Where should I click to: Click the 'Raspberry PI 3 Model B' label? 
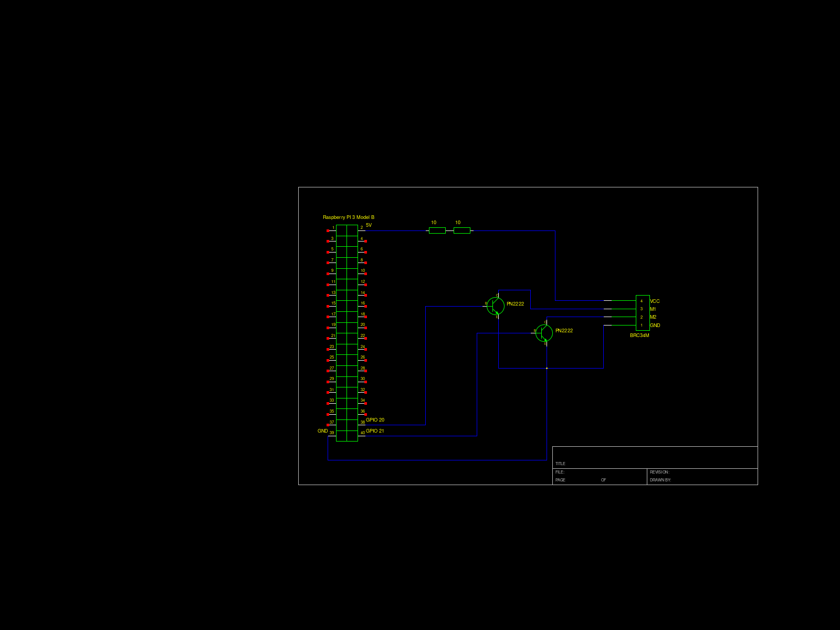tap(349, 217)
